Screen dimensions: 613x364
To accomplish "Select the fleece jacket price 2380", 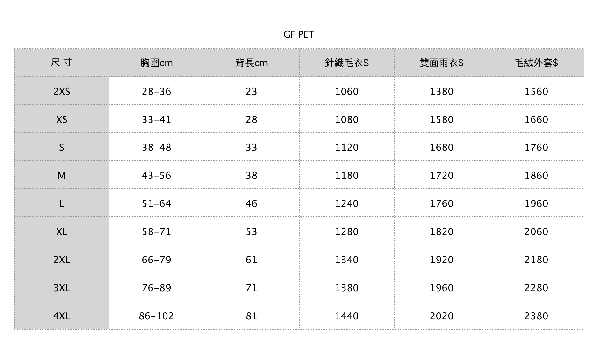I will click(x=536, y=316).
